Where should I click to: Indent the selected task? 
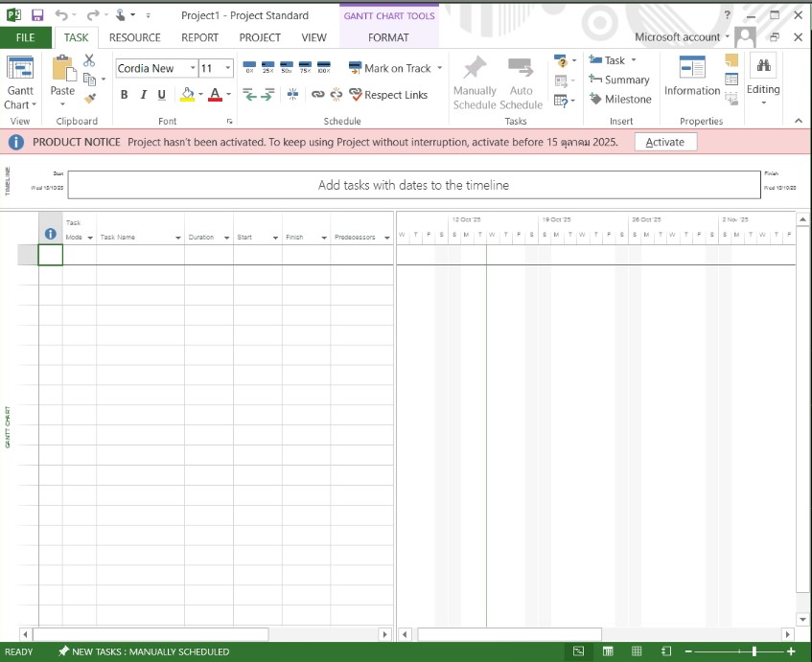[267, 95]
